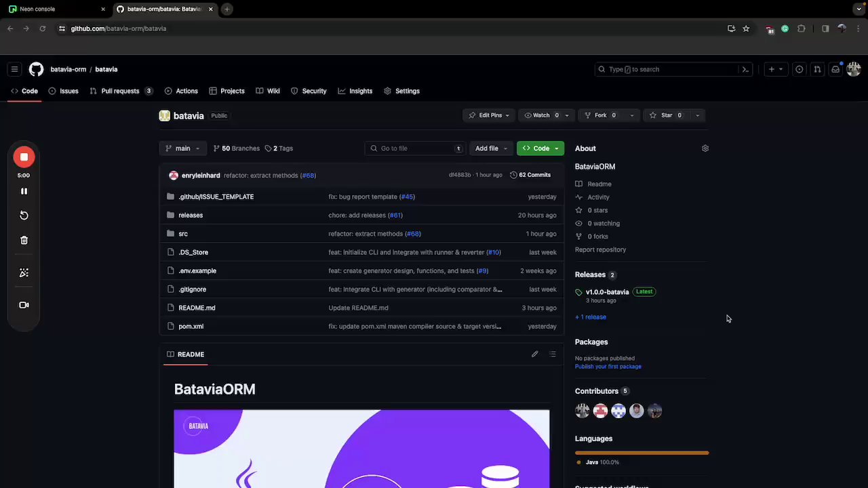Open pull requests icon in top header

coord(817,69)
